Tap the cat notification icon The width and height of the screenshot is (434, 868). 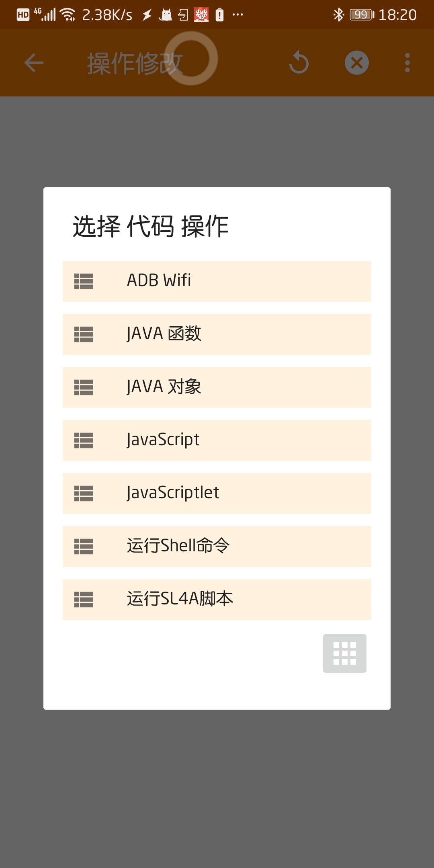click(x=166, y=15)
